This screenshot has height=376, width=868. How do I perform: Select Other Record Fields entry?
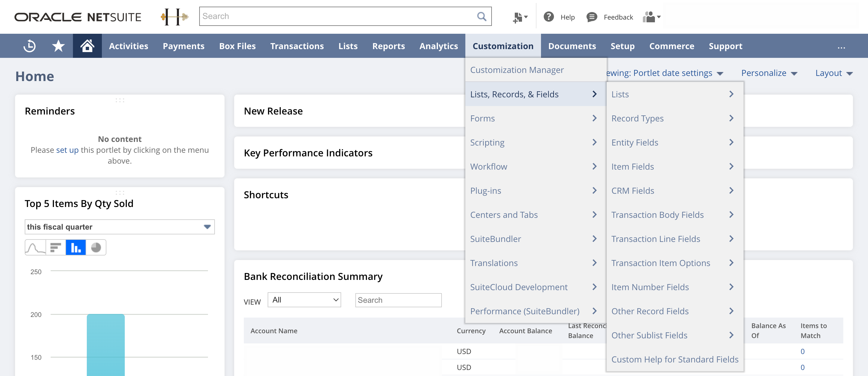tap(675, 311)
